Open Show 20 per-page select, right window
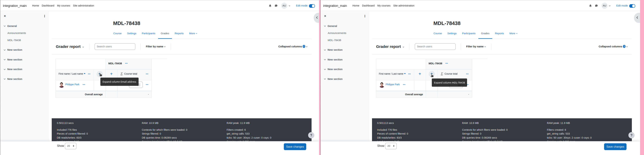 click(x=391, y=146)
